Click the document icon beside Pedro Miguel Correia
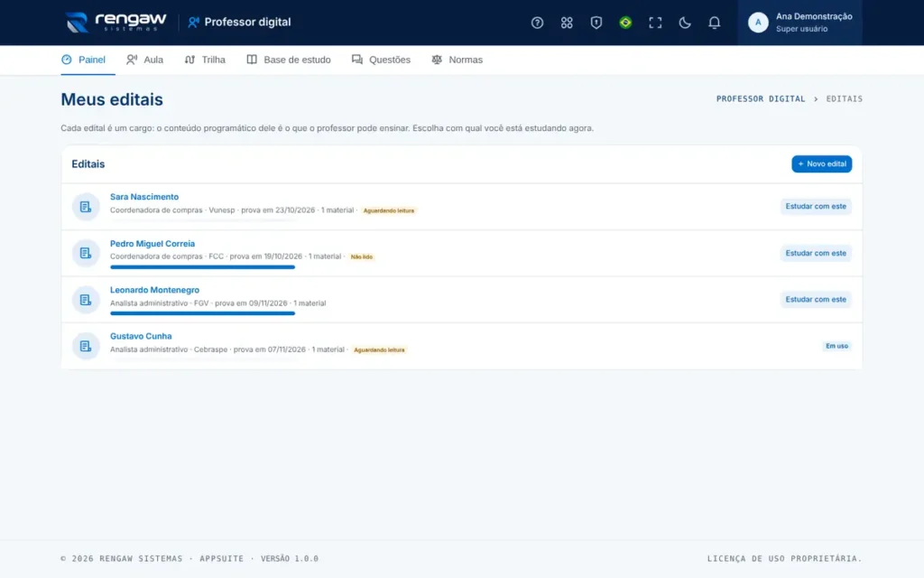 (x=86, y=253)
